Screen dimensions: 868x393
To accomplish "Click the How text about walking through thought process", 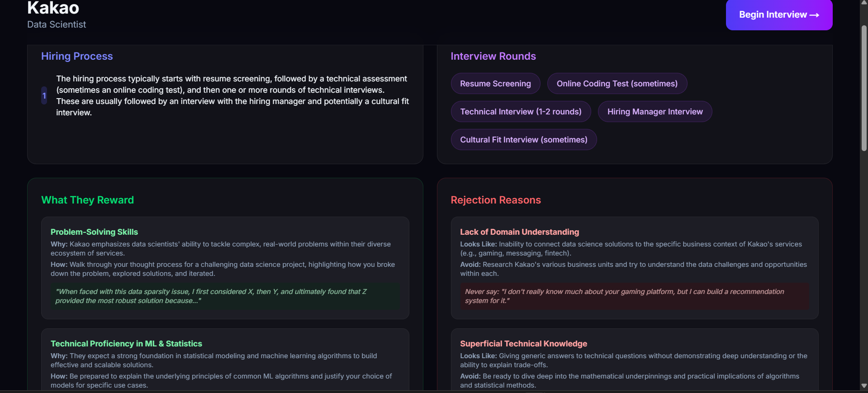I will click(223, 269).
